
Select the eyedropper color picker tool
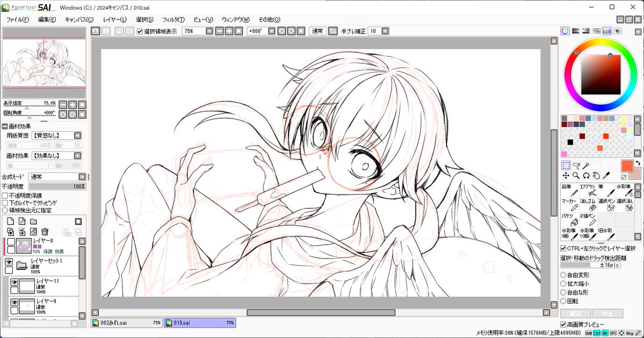[606, 175]
